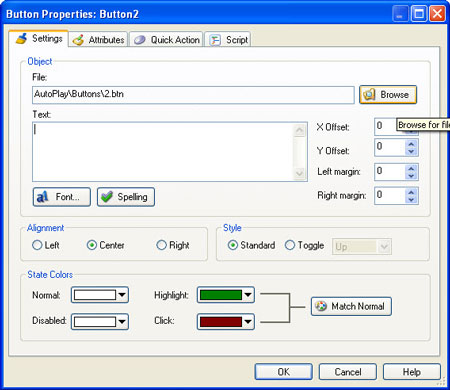The width and height of the screenshot is (450, 390).
Task: Click the Left margin value field
Action: click(x=390, y=172)
